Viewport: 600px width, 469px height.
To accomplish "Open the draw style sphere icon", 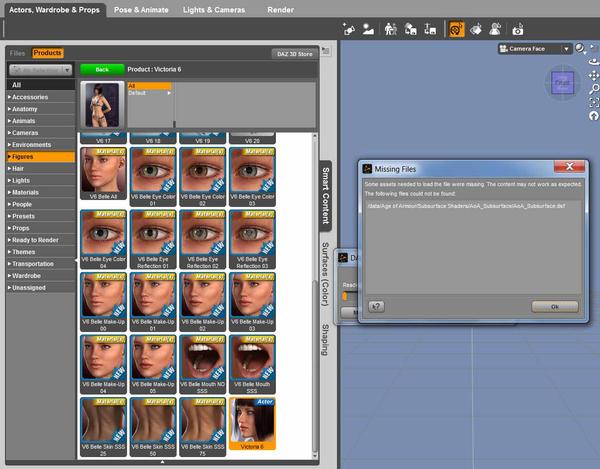I will click(x=580, y=49).
